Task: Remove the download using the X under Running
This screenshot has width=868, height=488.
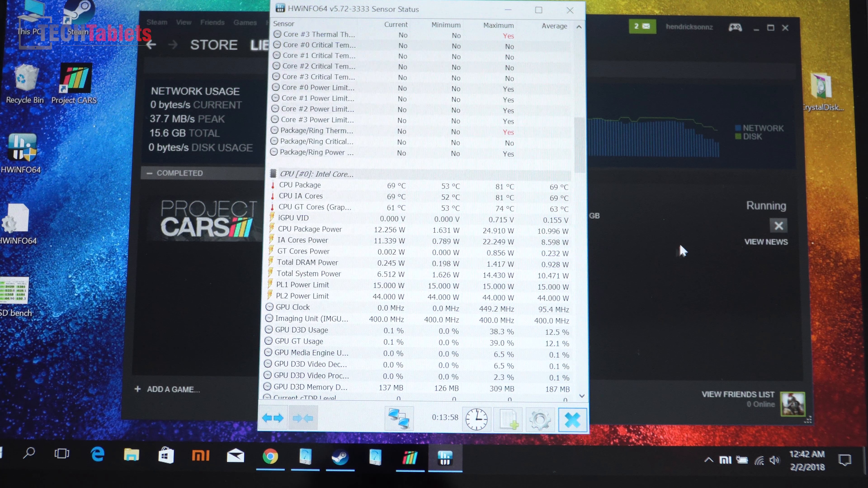Action: click(x=778, y=226)
